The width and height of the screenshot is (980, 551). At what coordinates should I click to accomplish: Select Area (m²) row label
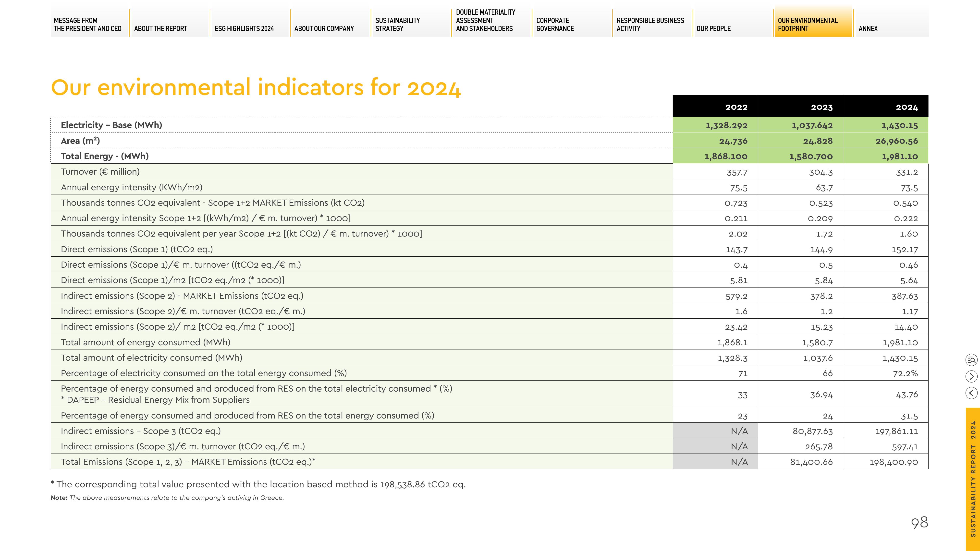point(80,141)
